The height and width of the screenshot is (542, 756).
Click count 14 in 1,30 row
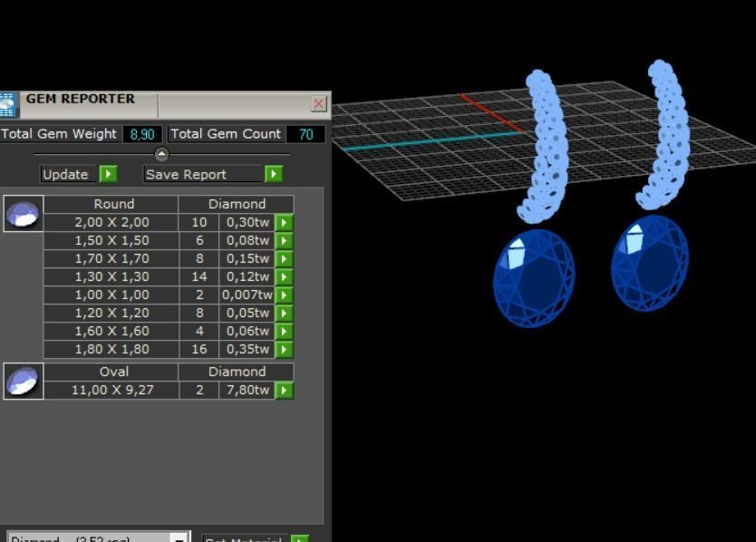click(x=199, y=276)
